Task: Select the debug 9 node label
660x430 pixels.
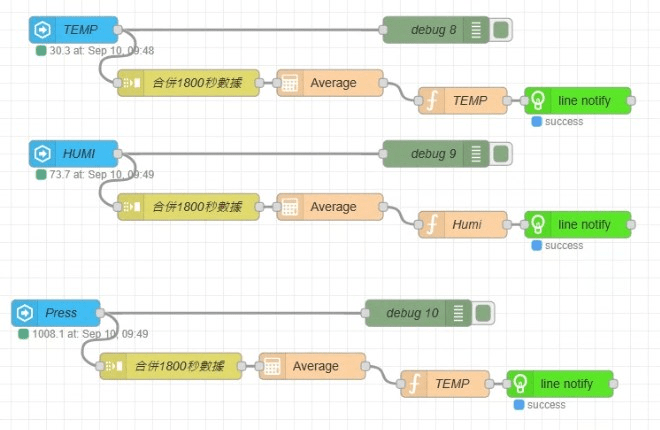Action: click(x=434, y=154)
